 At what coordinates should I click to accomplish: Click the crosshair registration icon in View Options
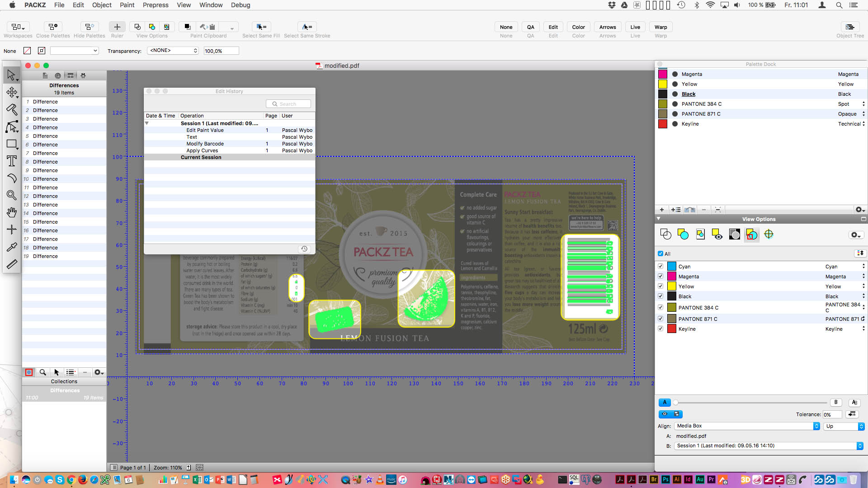point(769,234)
